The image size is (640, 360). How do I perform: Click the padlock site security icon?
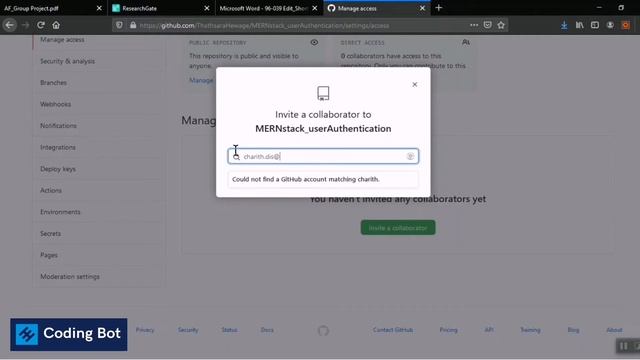(133, 25)
